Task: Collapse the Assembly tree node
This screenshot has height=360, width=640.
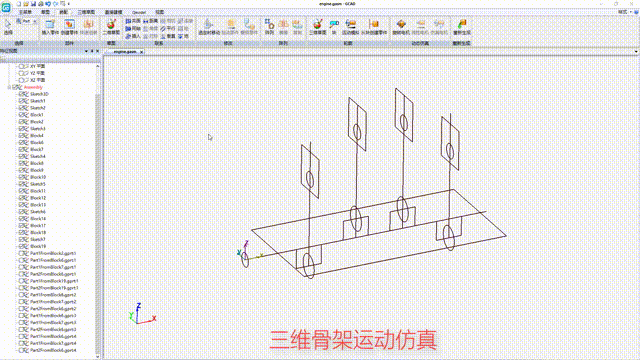Action: 9,87
